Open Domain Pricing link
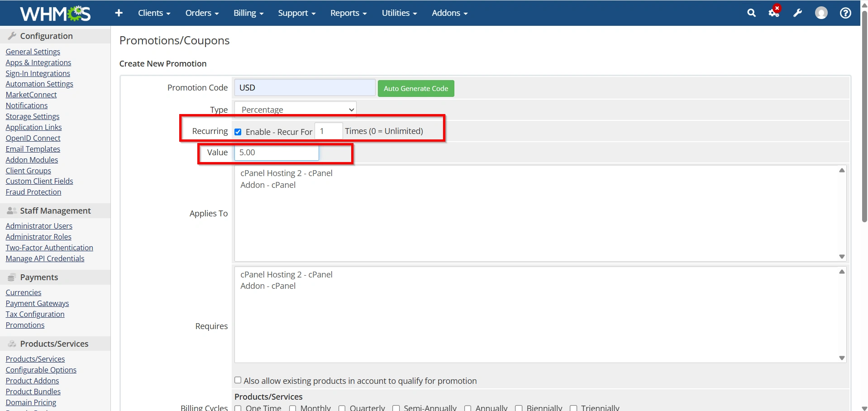This screenshot has height=411, width=868. (x=31, y=402)
